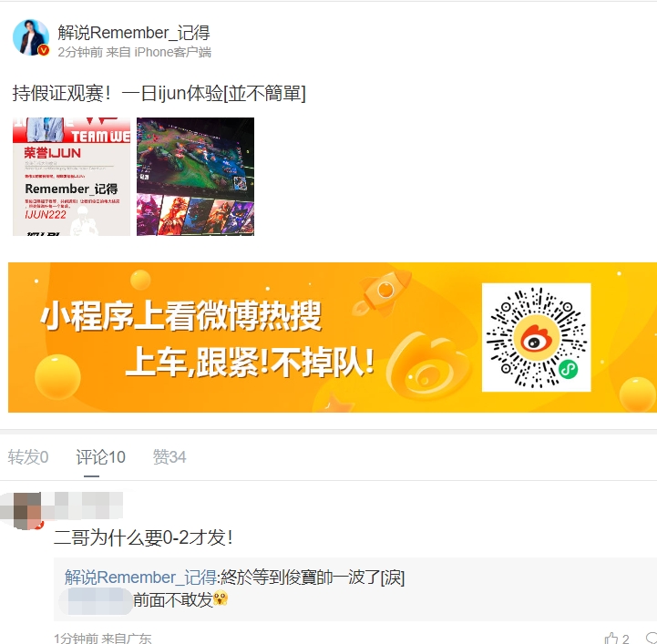The width and height of the screenshot is (657, 644).
Task: Open the 解说Remember_记得 username link
Action: [134, 33]
